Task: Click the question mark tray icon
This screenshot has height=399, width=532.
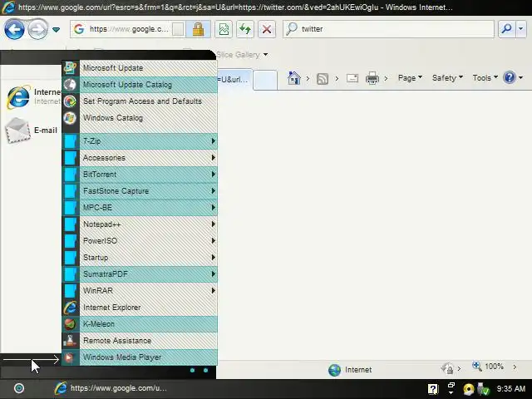Action: (x=433, y=389)
